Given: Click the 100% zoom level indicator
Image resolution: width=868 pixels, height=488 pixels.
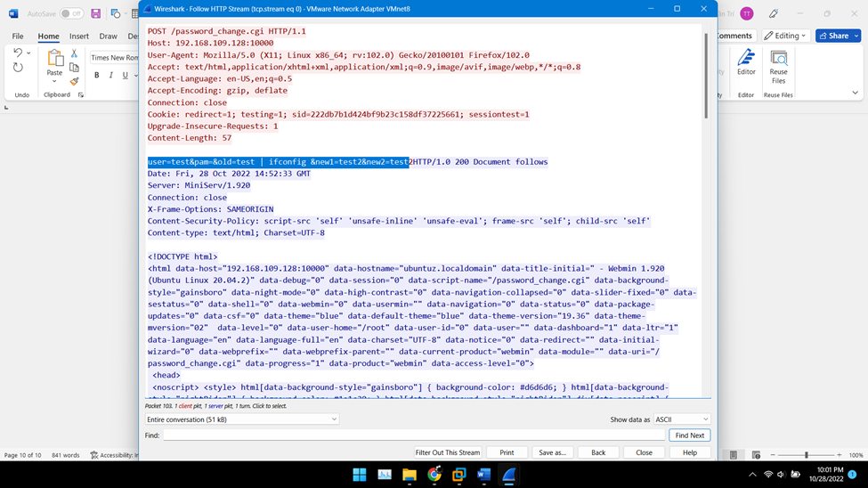Looking at the screenshot, I should pos(856,455).
